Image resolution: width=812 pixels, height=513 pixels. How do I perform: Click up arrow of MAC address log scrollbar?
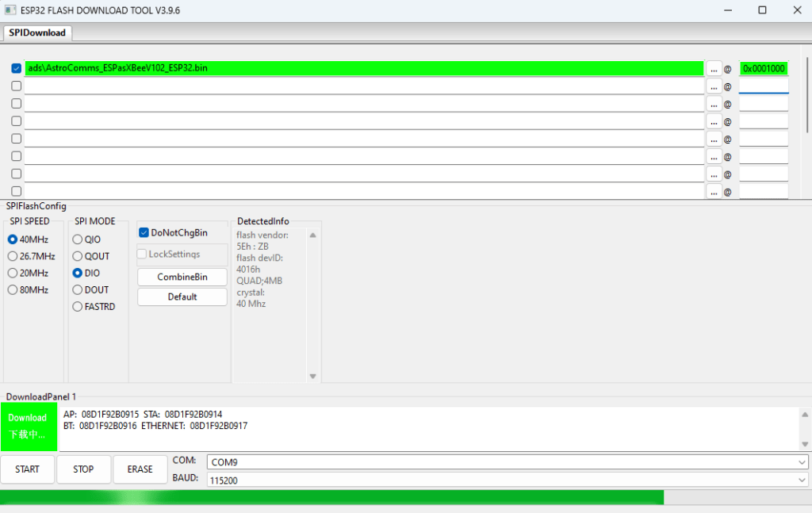[805, 414]
